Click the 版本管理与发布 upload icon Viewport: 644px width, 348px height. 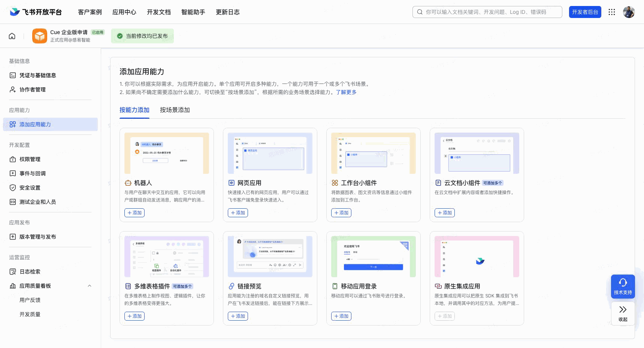coord(13,237)
